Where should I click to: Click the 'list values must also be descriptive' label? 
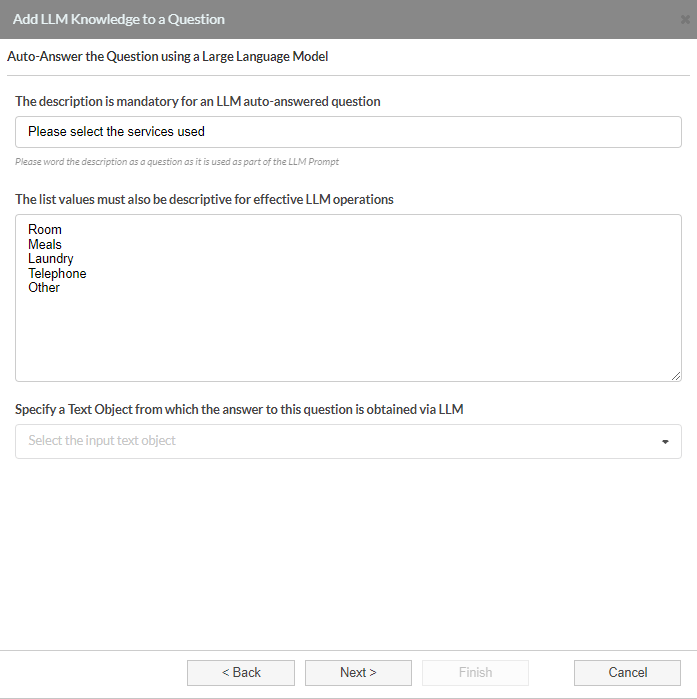click(204, 199)
